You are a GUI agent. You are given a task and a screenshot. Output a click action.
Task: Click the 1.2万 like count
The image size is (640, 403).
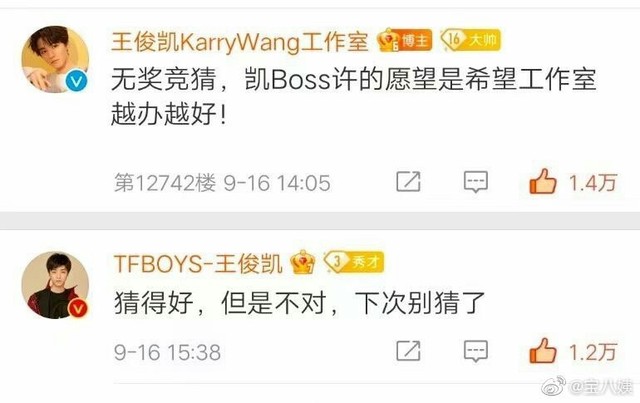point(593,352)
